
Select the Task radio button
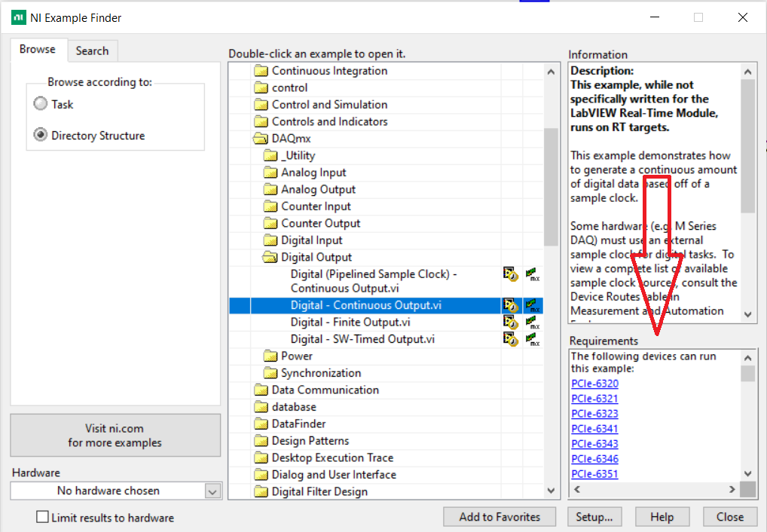[x=41, y=104]
